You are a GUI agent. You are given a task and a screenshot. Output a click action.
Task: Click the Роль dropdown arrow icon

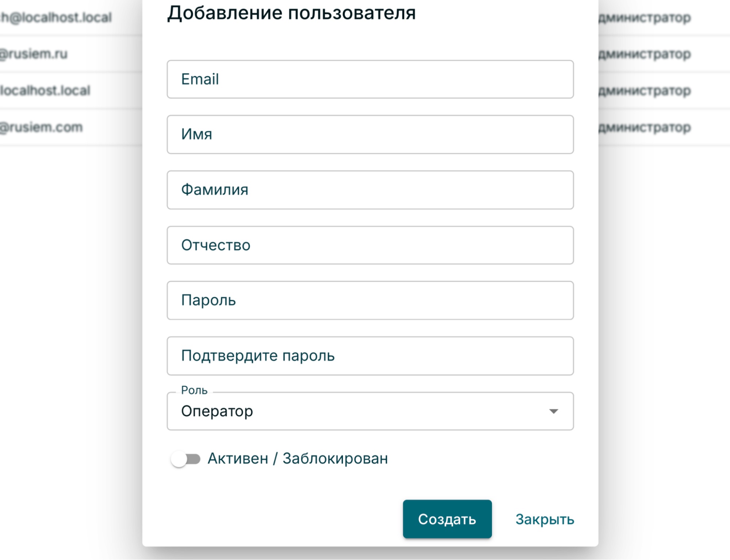pos(553,411)
